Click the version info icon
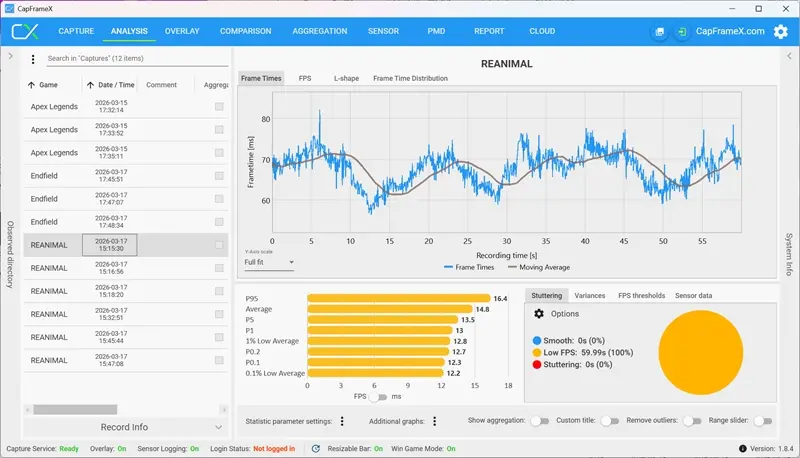The width and height of the screenshot is (800, 458). click(x=741, y=449)
